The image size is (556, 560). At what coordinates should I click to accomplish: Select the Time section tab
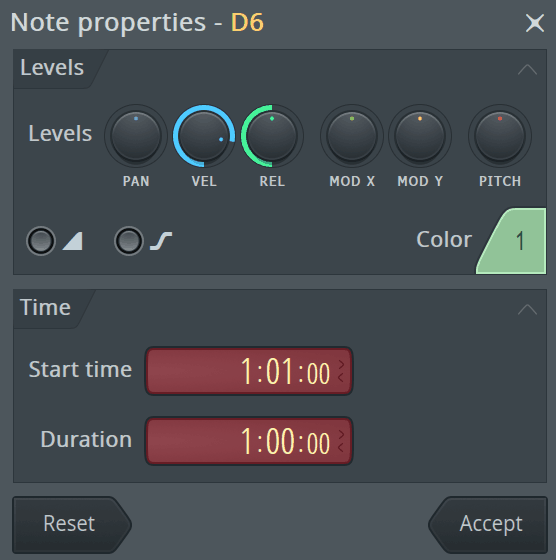pyautogui.click(x=45, y=308)
